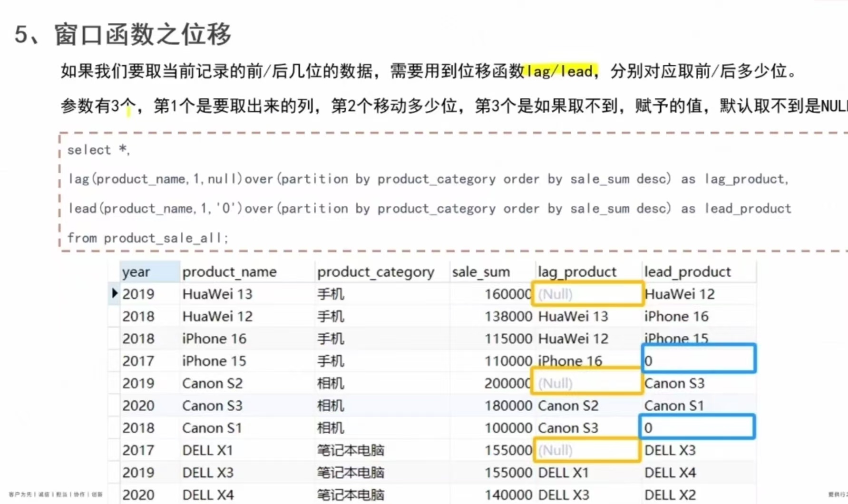Click lag_product HuaWei 12 in iPhone 16 row
Image resolution: width=848 pixels, height=504 pixels.
coord(573,339)
